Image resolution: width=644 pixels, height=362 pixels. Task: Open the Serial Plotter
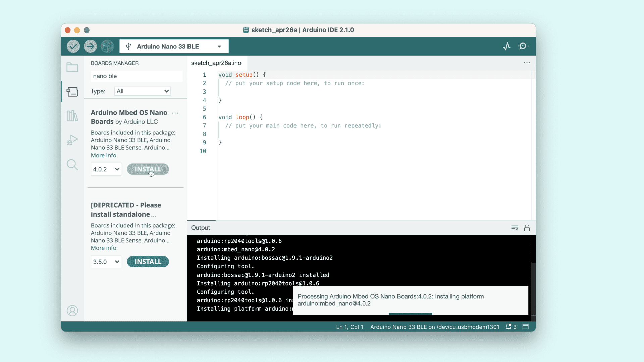point(506,46)
